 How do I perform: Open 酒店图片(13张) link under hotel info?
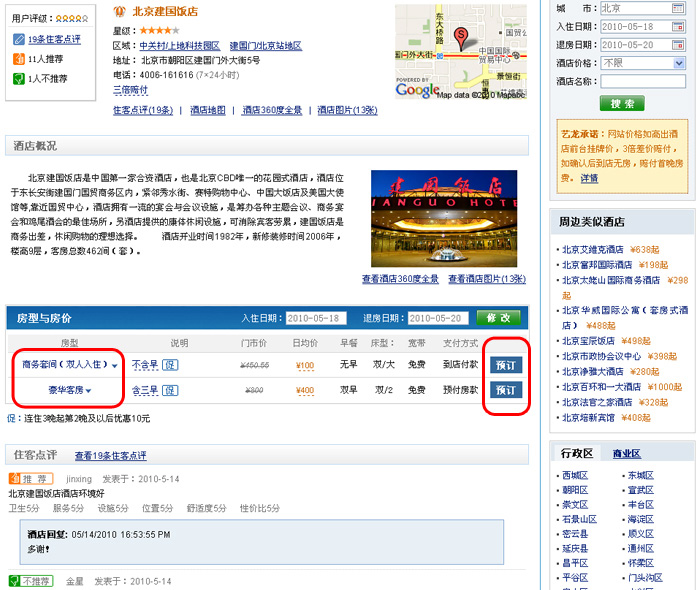point(347,110)
